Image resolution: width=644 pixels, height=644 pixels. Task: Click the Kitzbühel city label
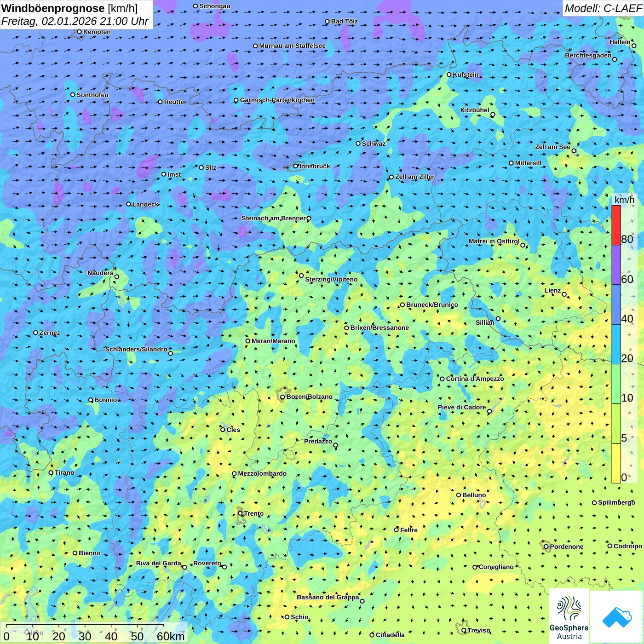point(475,110)
